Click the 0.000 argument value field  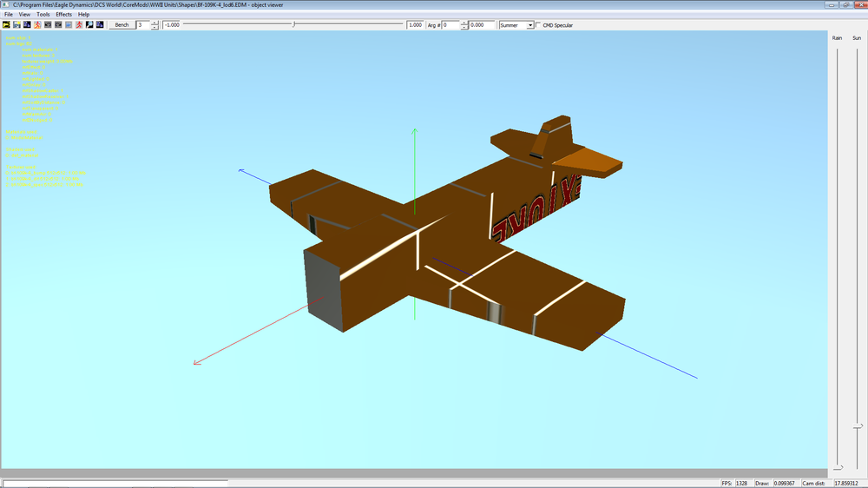482,25
